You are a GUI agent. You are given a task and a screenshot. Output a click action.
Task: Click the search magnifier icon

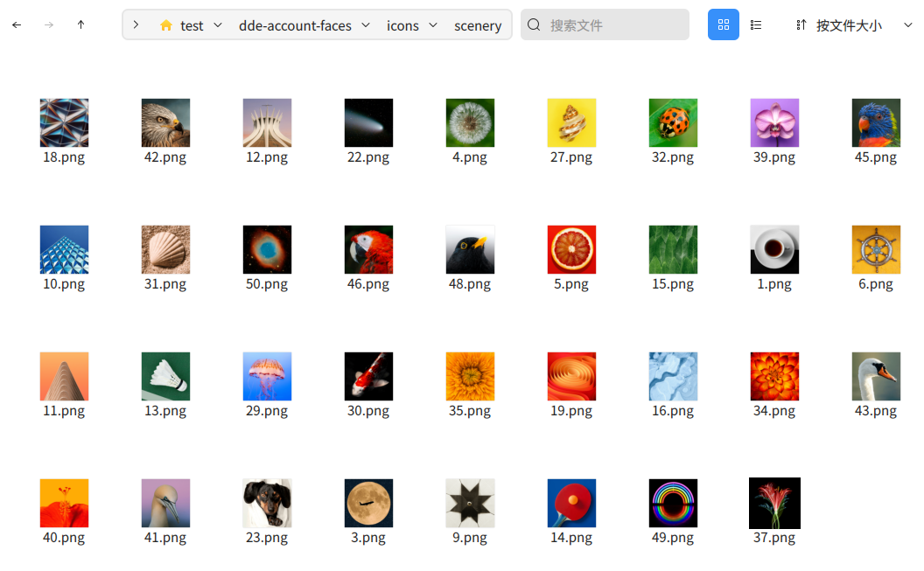point(534,24)
